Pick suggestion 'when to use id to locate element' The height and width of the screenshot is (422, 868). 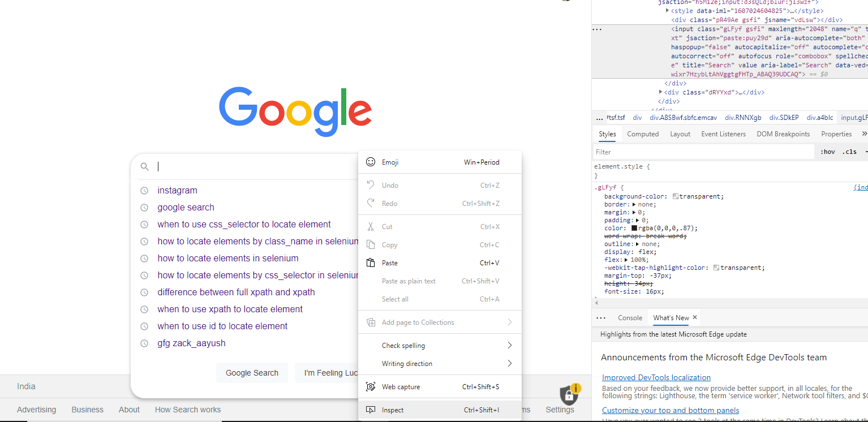[222, 326]
